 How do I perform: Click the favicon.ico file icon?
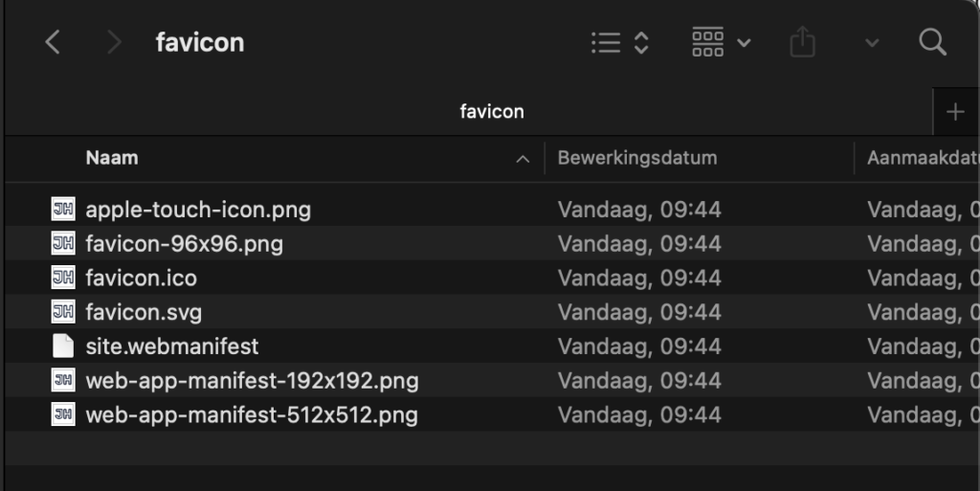63,277
